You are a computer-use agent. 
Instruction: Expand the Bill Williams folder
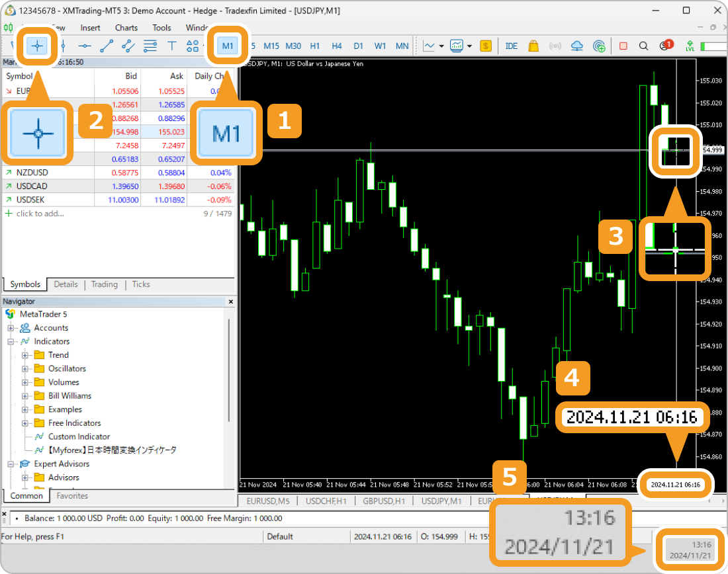(25, 396)
